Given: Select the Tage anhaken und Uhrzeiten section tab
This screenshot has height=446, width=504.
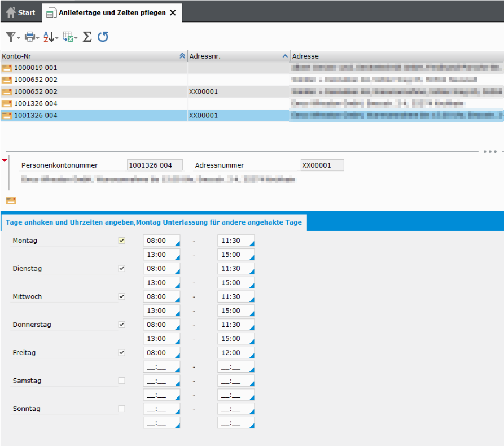Looking at the screenshot, I should (154, 222).
